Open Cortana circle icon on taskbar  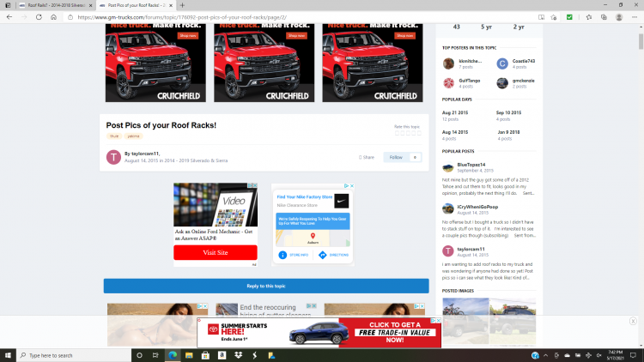pyautogui.click(x=139, y=355)
